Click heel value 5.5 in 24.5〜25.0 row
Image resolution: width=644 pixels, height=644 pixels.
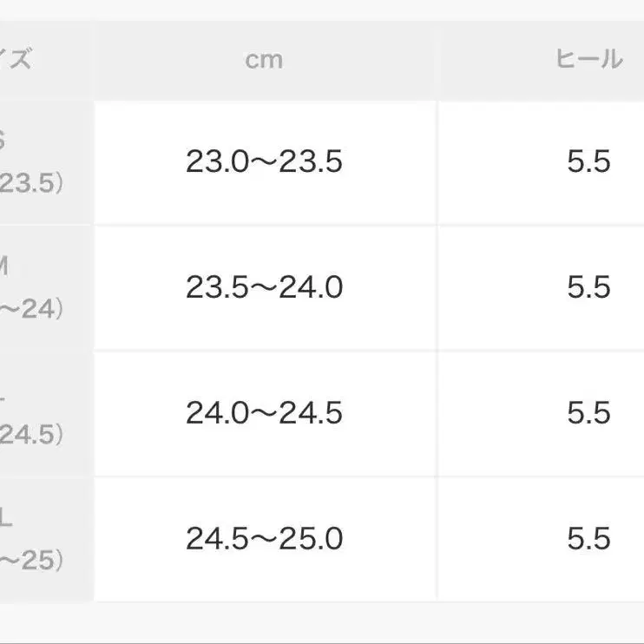click(589, 539)
